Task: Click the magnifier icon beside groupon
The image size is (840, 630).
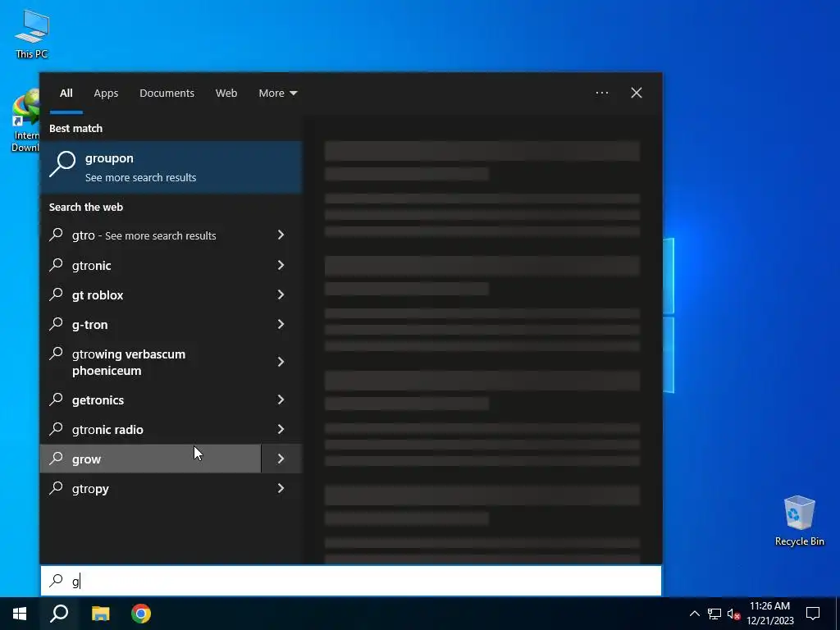Action: (62, 163)
